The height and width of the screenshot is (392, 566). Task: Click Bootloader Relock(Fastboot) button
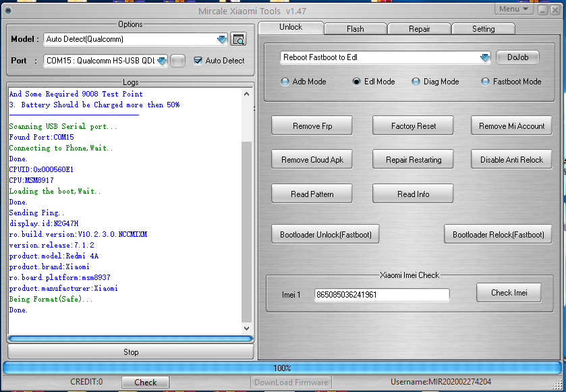click(x=498, y=234)
